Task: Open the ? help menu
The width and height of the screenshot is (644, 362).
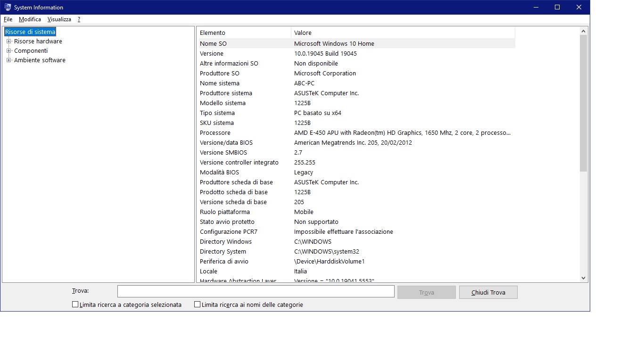Action: click(x=79, y=19)
